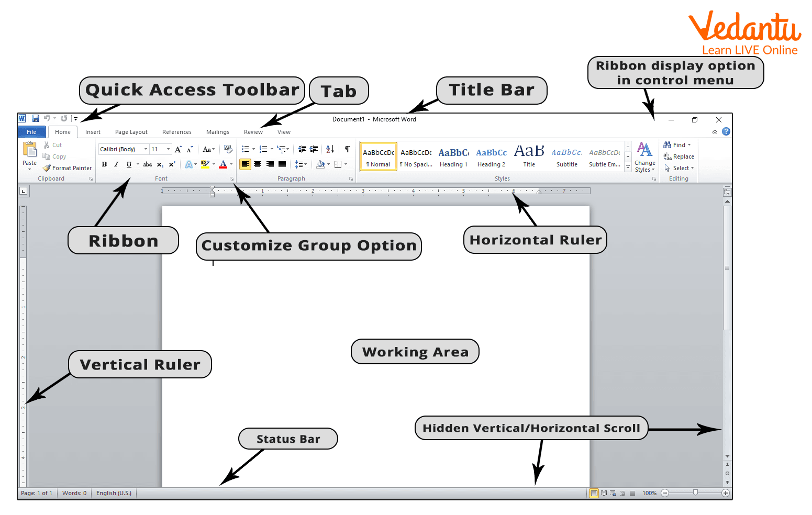Open the File tab
The width and height of the screenshot is (812, 515).
pos(31,132)
